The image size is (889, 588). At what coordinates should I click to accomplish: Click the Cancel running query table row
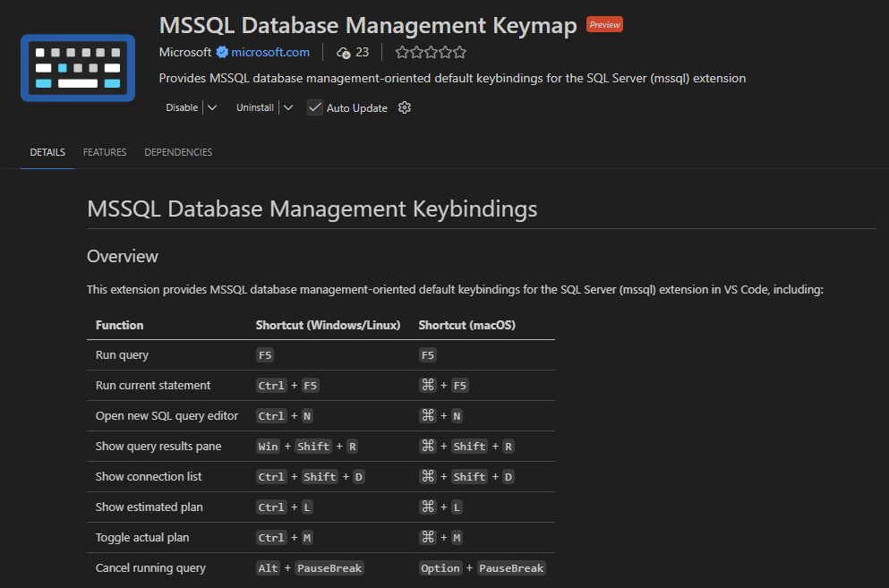tap(150, 568)
